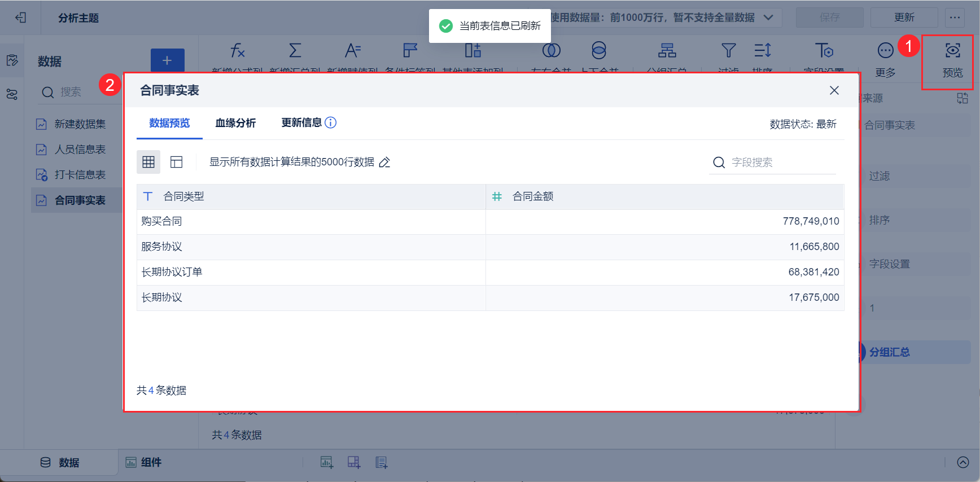
Task: Click the 分组汇总 step in right panel
Action: [916, 352]
